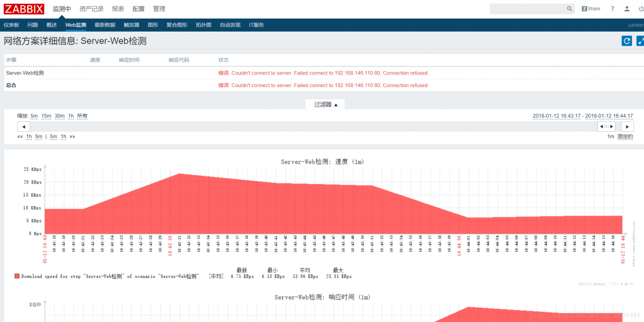The height and width of the screenshot is (322, 644).
Task: Open the help question mark icon
Action: pos(612,9)
